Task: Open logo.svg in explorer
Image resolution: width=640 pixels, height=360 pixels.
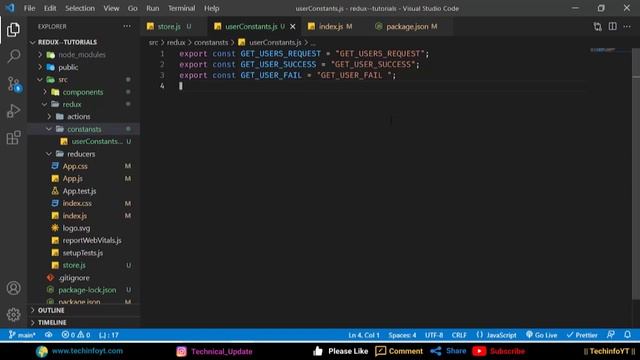Action: (x=84, y=228)
